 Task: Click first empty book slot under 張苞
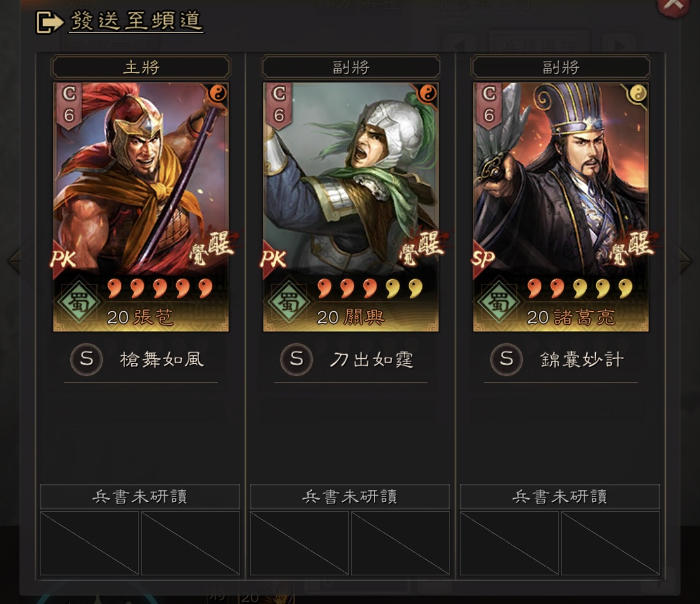(x=89, y=543)
